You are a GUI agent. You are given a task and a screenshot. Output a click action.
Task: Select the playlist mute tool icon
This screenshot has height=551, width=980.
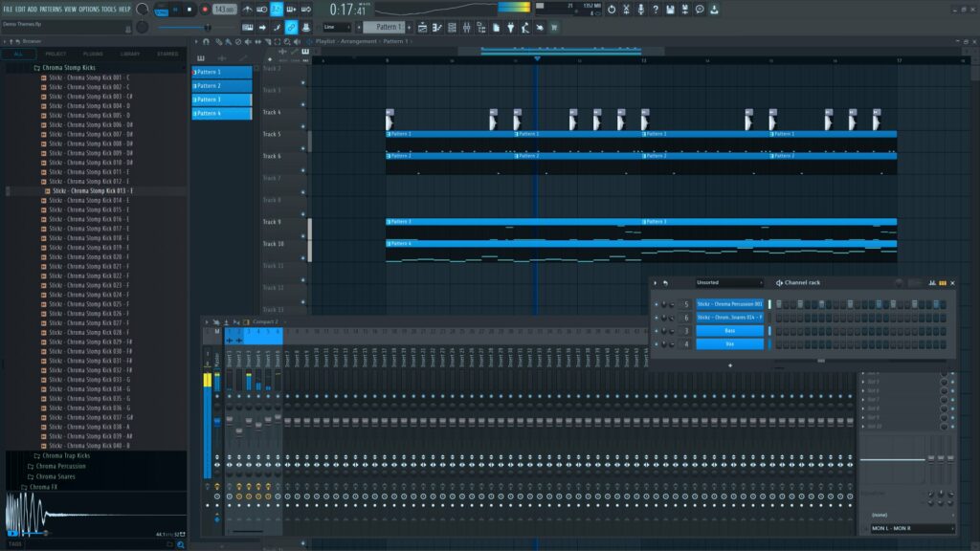248,42
